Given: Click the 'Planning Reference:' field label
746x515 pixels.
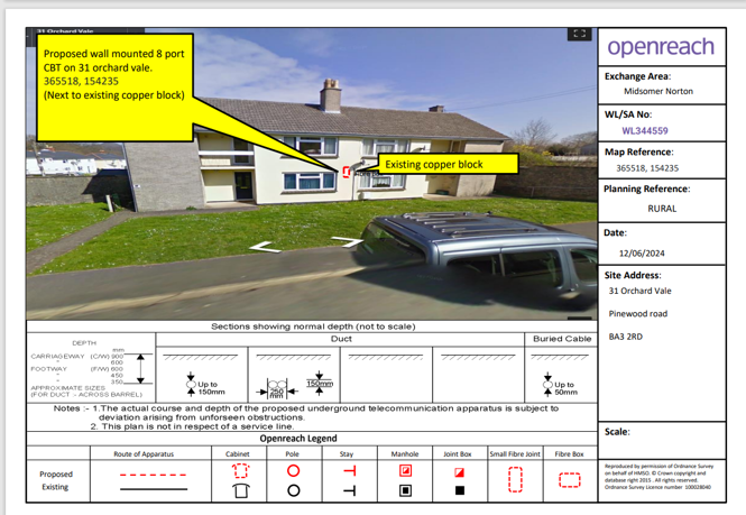Looking at the screenshot, I should point(647,189).
